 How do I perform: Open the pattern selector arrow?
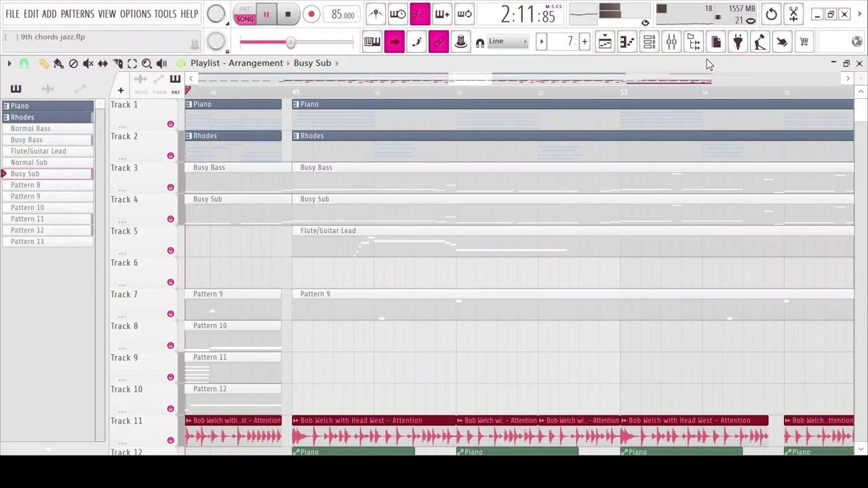point(541,42)
